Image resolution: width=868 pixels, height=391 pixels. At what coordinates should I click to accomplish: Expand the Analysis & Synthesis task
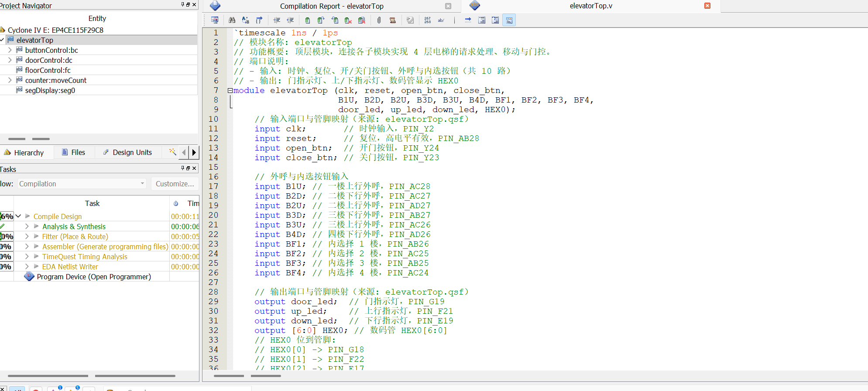pos(27,226)
